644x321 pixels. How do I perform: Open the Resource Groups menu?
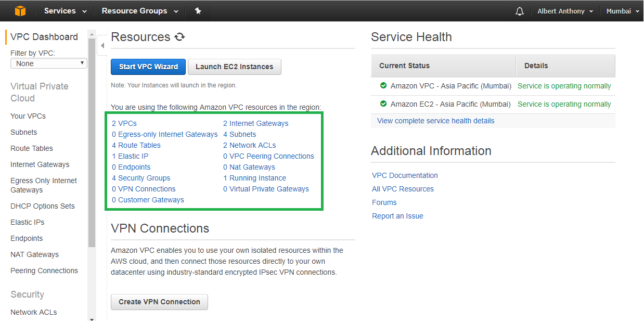coord(140,11)
